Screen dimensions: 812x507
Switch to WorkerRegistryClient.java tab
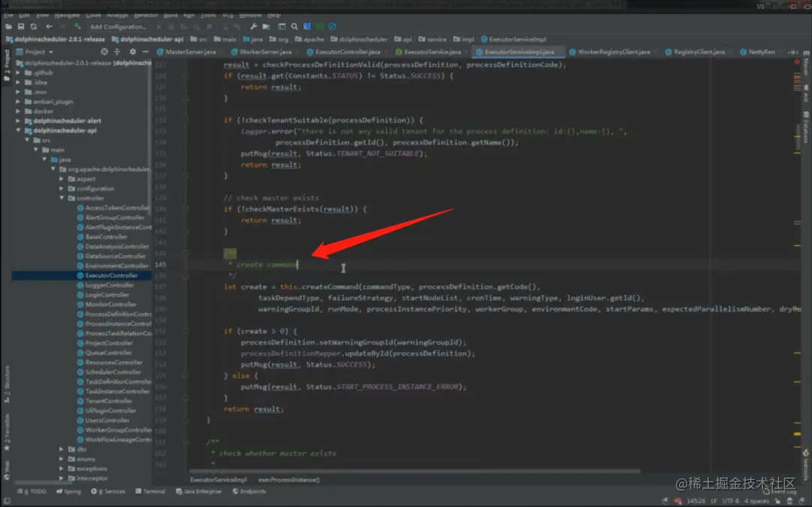614,52
